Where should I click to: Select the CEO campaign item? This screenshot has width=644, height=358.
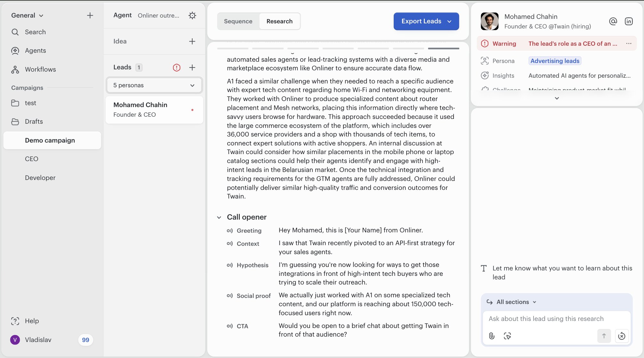[31, 159]
